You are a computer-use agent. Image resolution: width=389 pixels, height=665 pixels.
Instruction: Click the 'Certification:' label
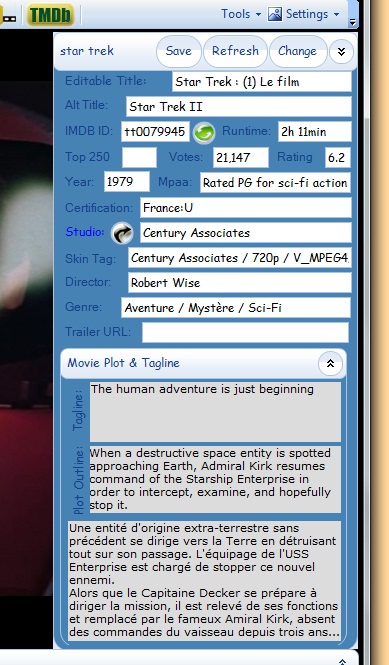point(99,208)
